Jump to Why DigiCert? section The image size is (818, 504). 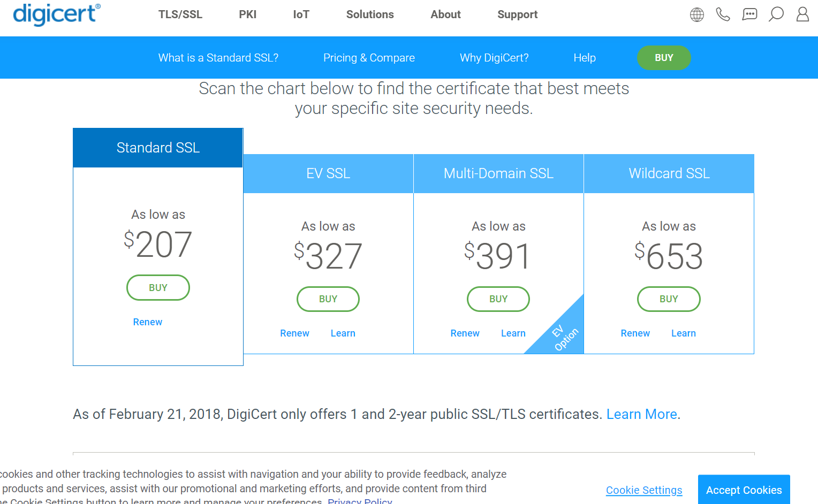494,58
